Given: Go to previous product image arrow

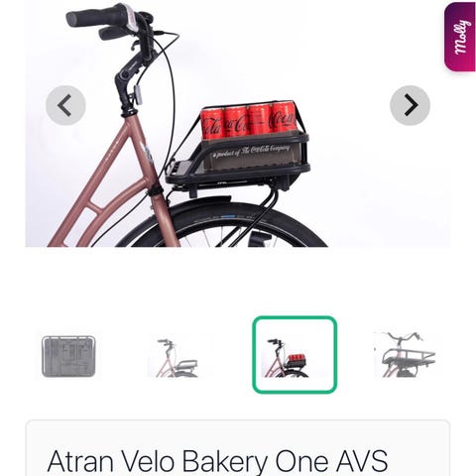Looking at the screenshot, I should click(x=65, y=105).
